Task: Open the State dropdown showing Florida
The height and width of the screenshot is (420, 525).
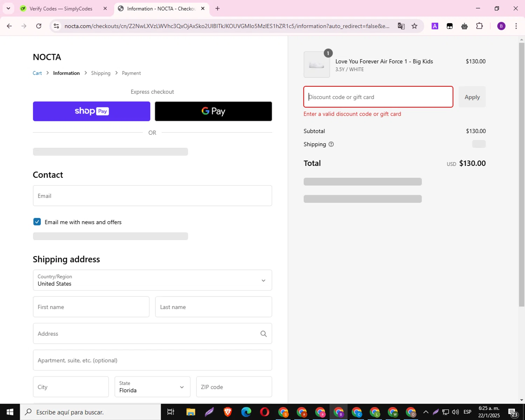Action: 152,387
